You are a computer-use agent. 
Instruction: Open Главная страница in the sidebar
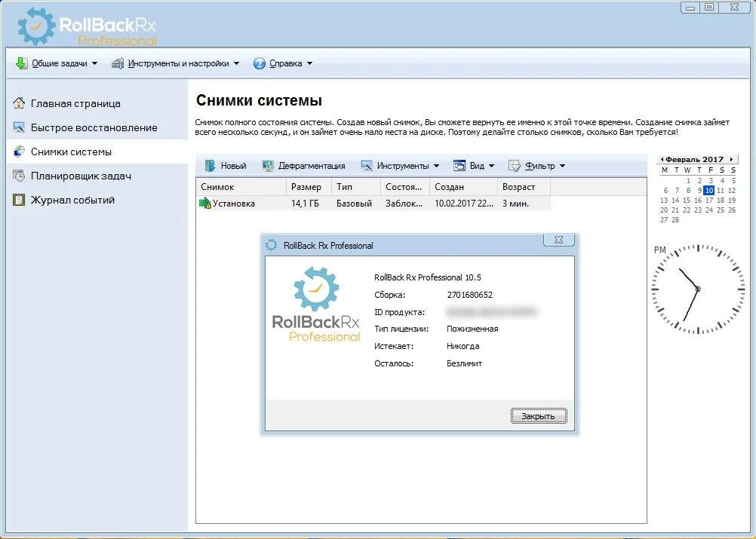97,103
